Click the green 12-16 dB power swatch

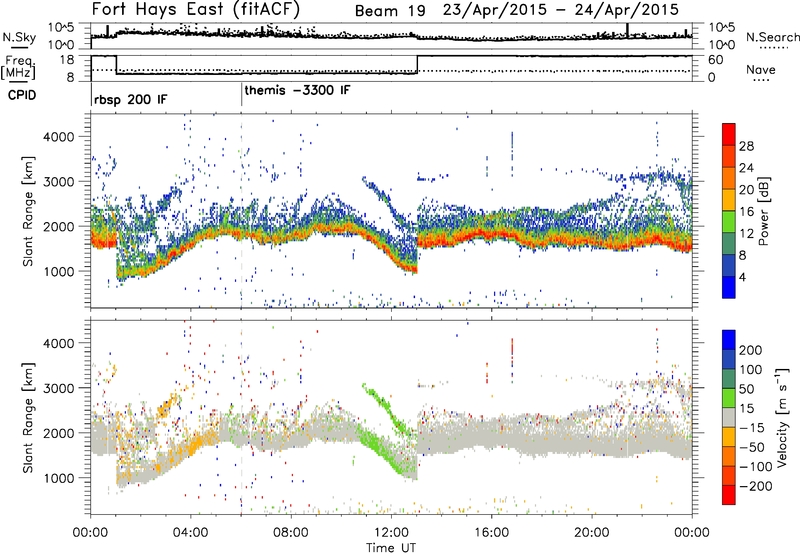tap(729, 223)
